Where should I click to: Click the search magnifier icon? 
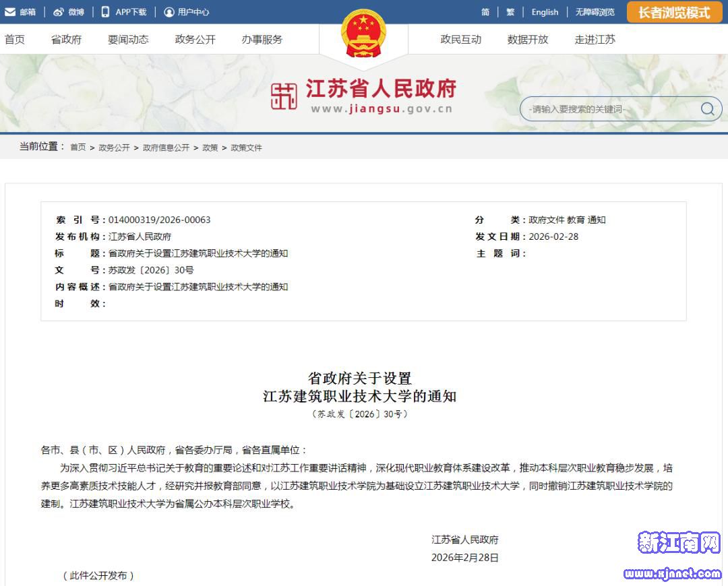coord(707,109)
